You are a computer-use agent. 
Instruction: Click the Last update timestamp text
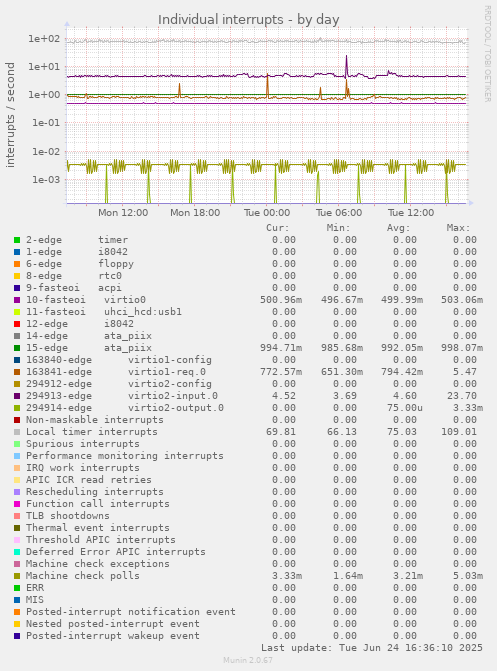pos(372,647)
